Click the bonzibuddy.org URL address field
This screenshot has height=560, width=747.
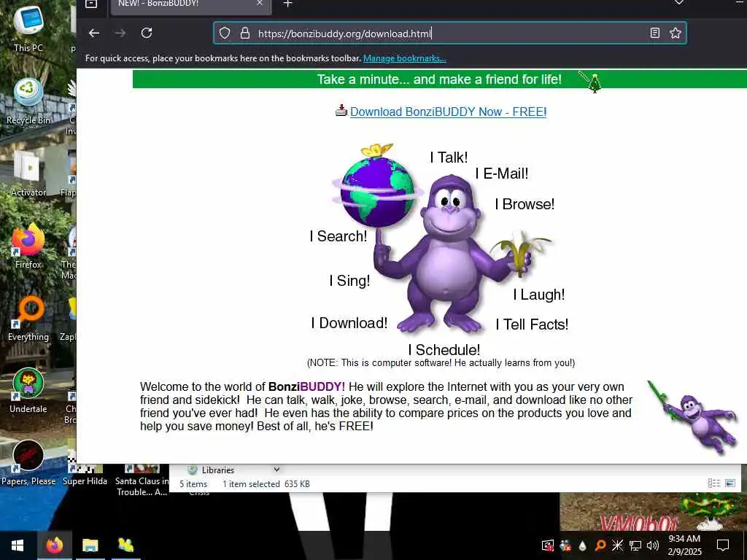point(451,34)
